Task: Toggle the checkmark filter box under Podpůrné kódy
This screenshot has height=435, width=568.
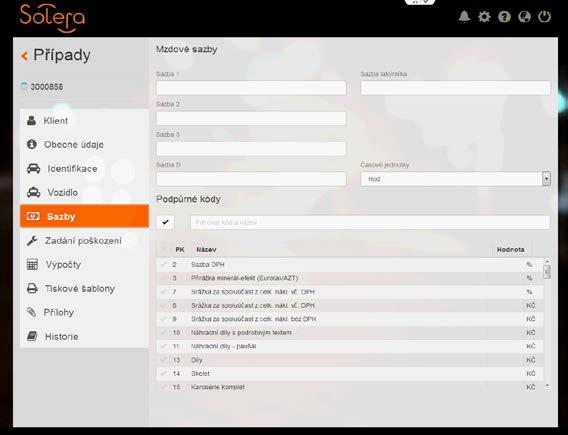Action: coord(166,222)
